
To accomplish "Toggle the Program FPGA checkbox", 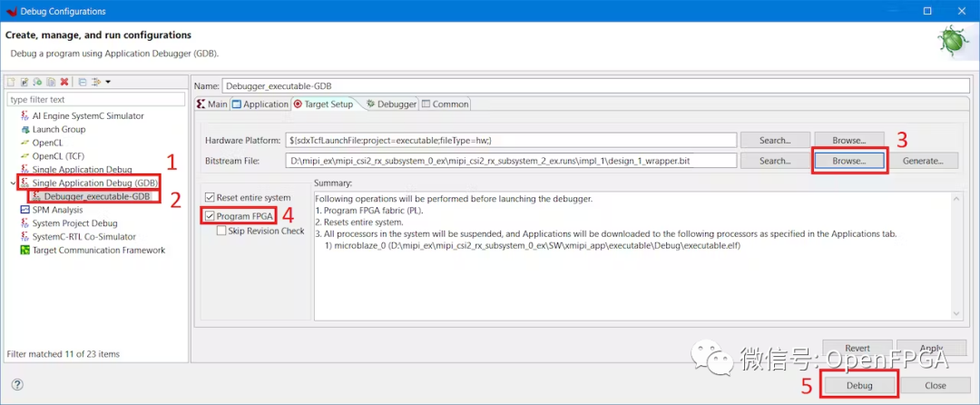I will [x=209, y=216].
